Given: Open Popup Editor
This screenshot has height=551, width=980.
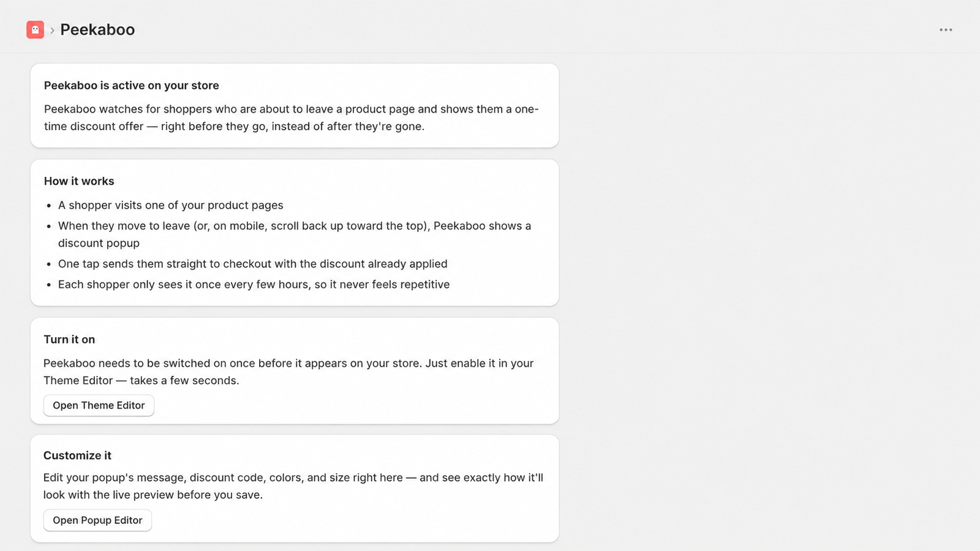Looking at the screenshot, I should click(97, 520).
